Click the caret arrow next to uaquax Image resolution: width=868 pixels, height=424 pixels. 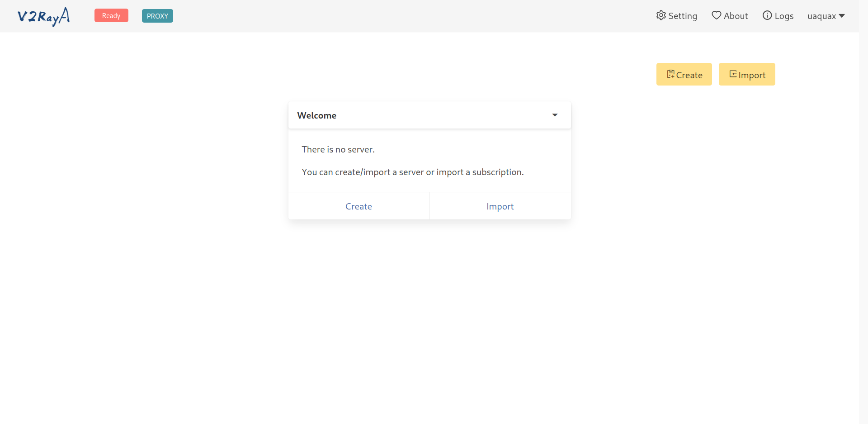point(842,16)
